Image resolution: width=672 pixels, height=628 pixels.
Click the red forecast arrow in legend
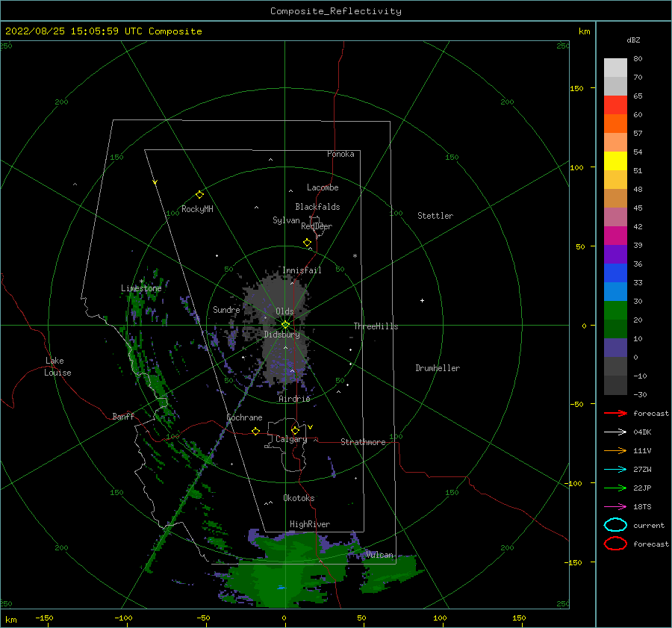(x=615, y=413)
